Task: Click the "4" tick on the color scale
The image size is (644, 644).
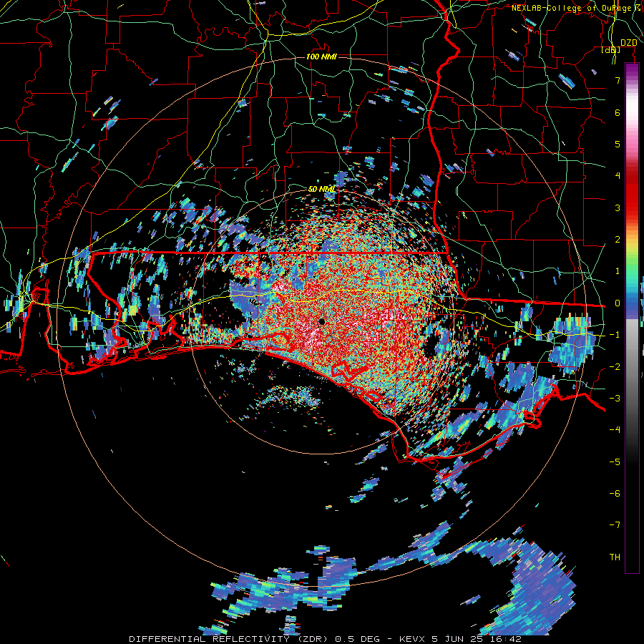Action: [618, 176]
